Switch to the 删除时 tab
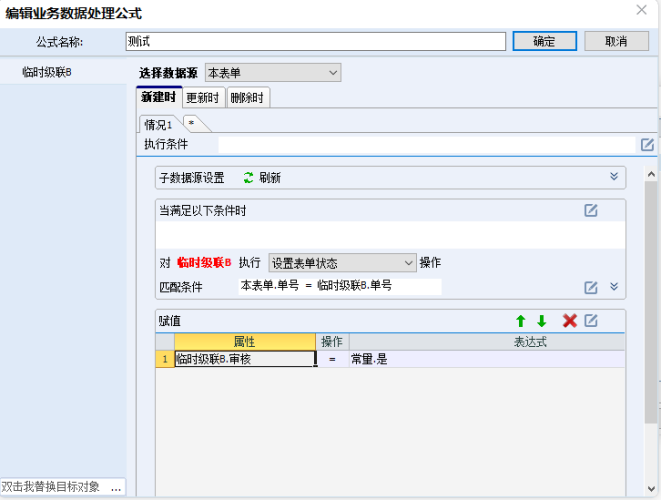 [247, 98]
